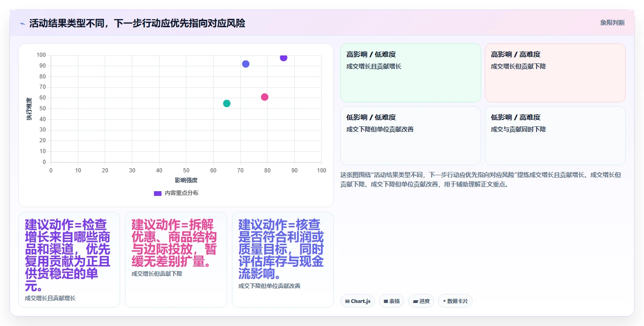The width and height of the screenshot is (644, 326).
Task: Click the 数据卡片 tag chip
Action: coord(455,301)
